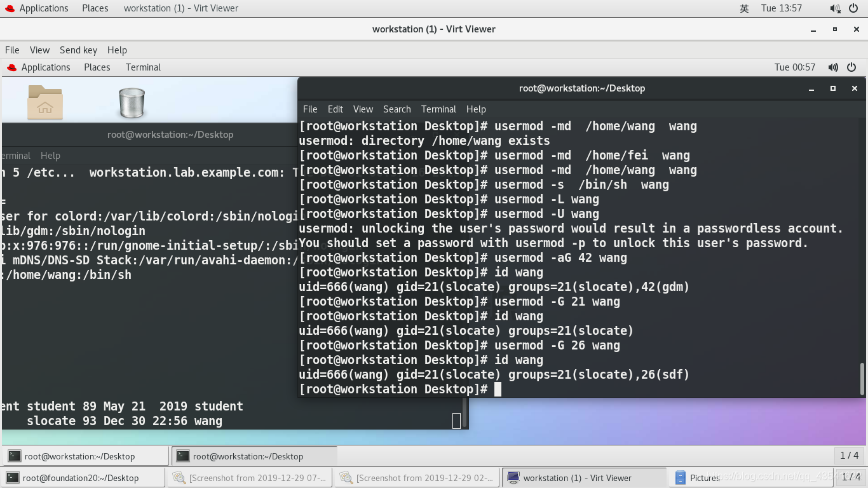The width and height of the screenshot is (868, 488).
Task: Minimize Virt Viewer window
Action: [x=813, y=30]
